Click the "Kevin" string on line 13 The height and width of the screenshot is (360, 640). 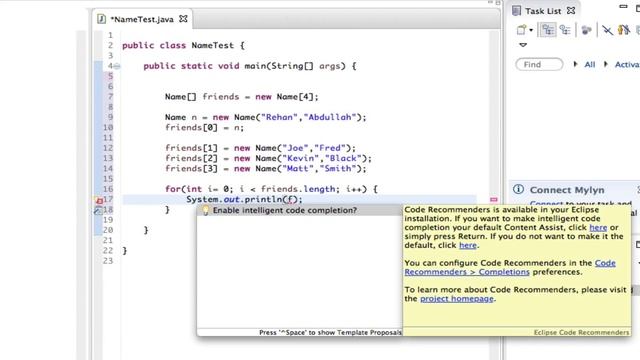pyautogui.click(x=301, y=158)
